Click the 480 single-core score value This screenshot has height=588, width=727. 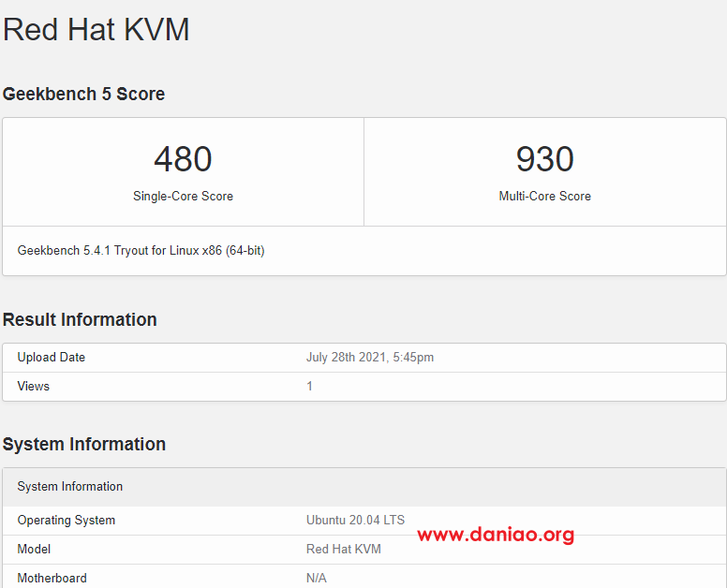click(183, 159)
